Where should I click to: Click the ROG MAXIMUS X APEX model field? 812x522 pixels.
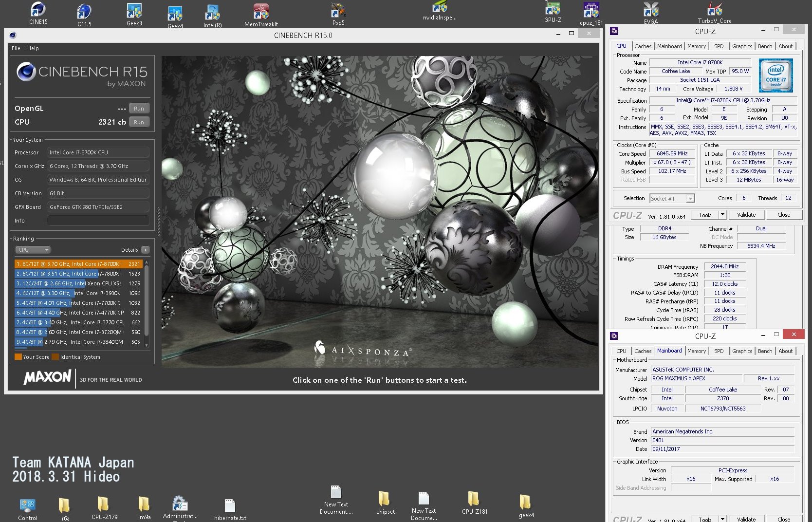pyautogui.click(x=697, y=378)
